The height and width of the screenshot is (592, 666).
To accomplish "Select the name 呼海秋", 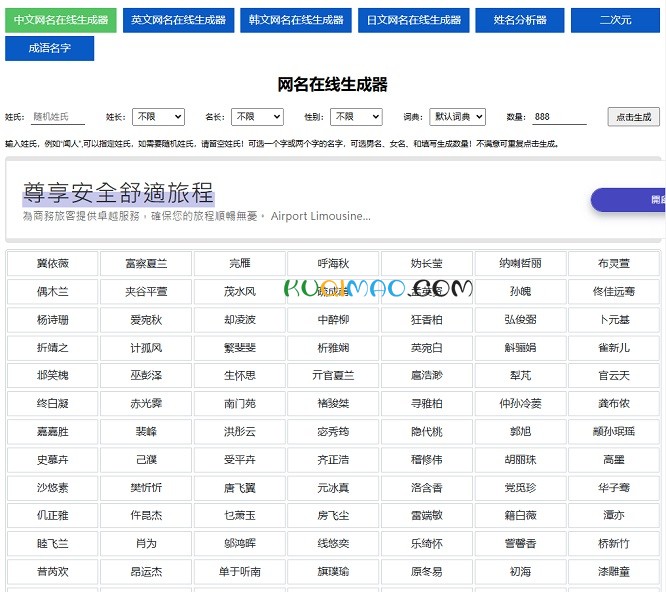I will 333,264.
